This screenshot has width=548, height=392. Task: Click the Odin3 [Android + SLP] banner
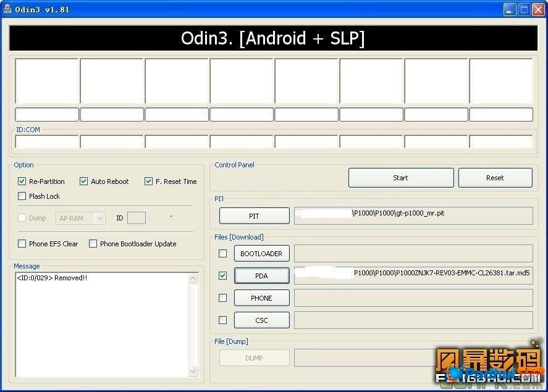pos(273,38)
